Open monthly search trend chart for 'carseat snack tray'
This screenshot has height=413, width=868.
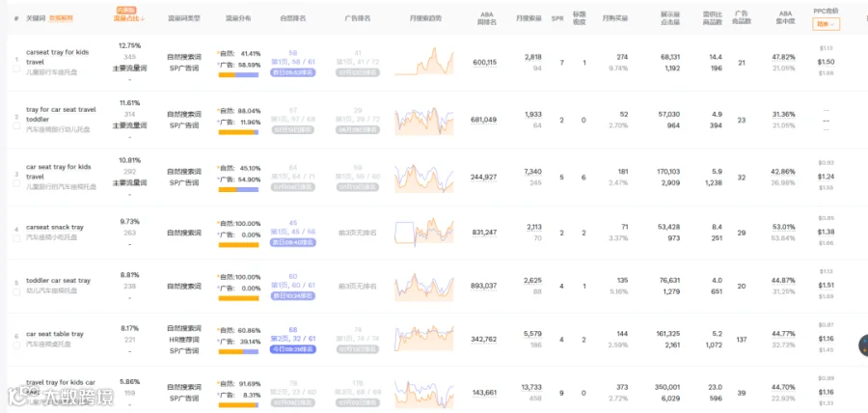(x=424, y=232)
